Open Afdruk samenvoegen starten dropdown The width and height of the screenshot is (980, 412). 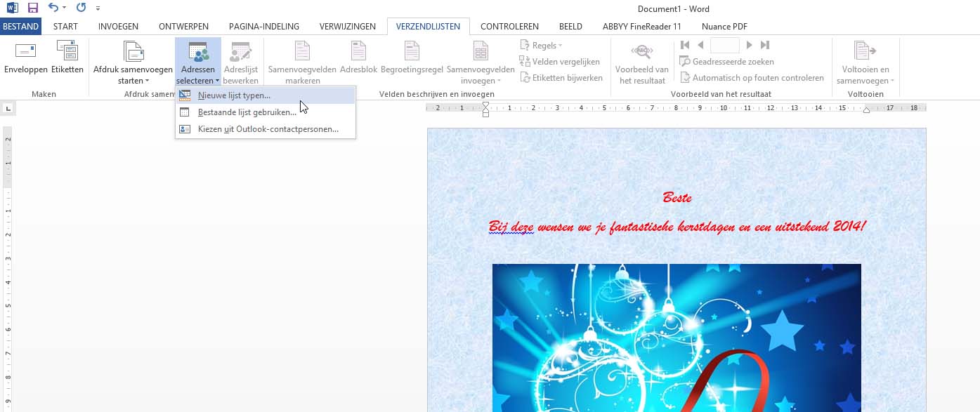pyautogui.click(x=133, y=62)
